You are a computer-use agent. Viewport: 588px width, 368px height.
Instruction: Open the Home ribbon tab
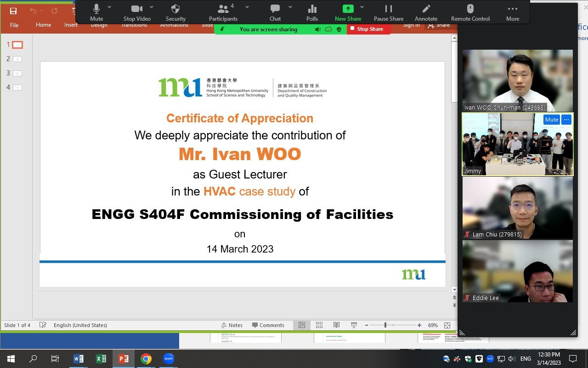pyautogui.click(x=43, y=25)
